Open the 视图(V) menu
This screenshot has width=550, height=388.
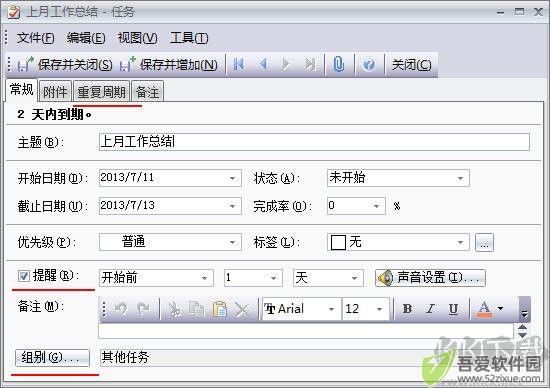tap(137, 38)
